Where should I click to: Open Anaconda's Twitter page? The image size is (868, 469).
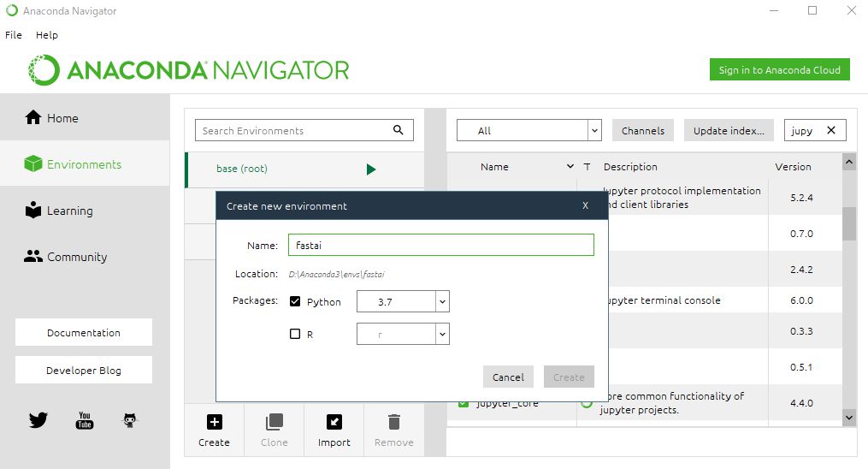pyautogui.click(x=38, y=420)
